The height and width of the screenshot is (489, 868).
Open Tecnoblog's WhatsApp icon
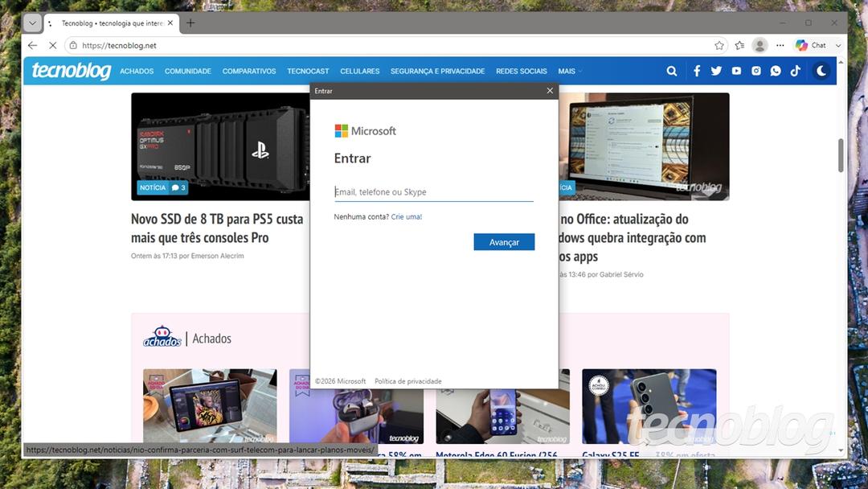tap(776, 71)
